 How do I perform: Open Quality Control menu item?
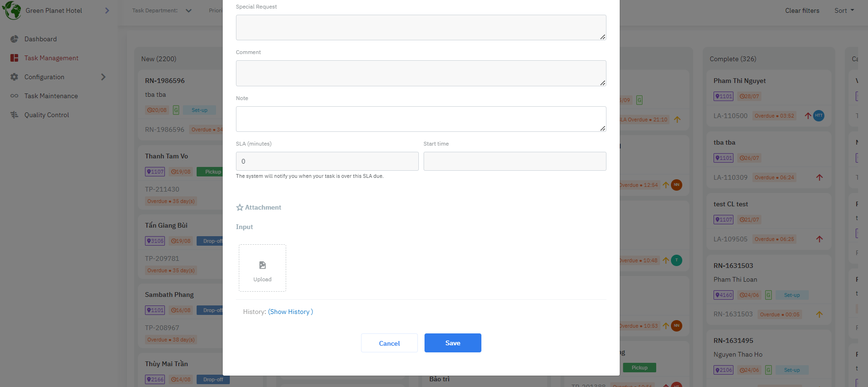click(46, 115)
